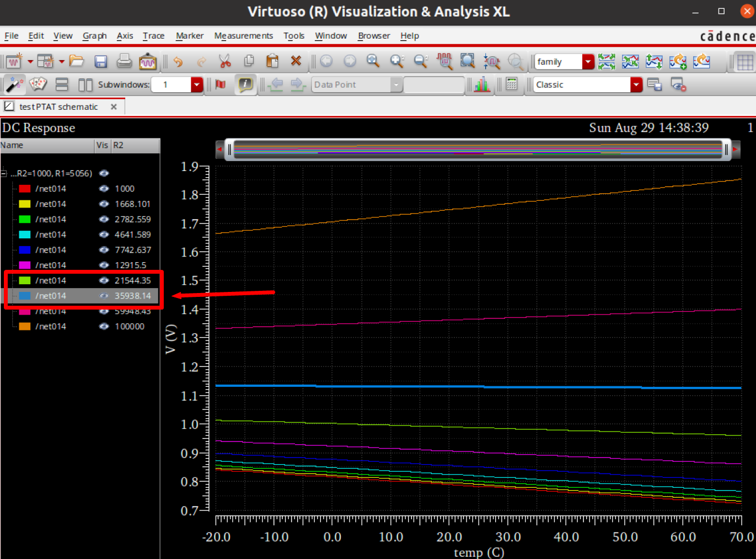Toggle visibility of trace R2 1000
The width and height of the screenshot is (756, 559).
(104, 189)
